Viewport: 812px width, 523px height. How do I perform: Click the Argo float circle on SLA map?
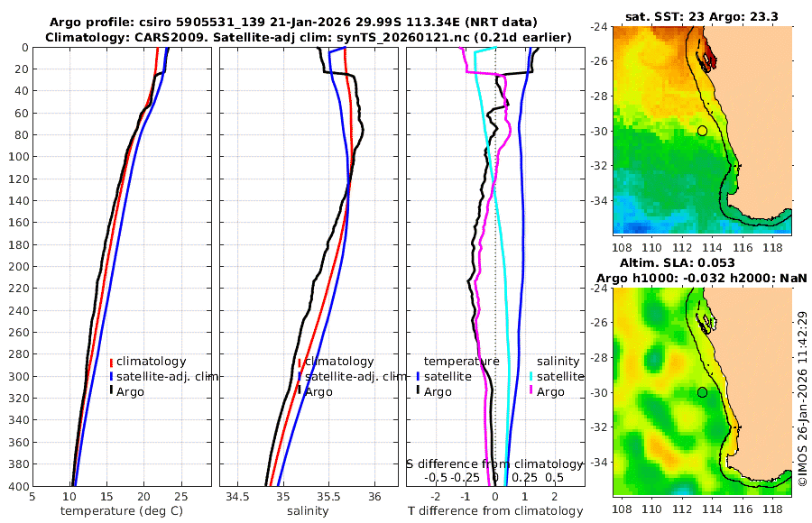click(x=702, y=392)
